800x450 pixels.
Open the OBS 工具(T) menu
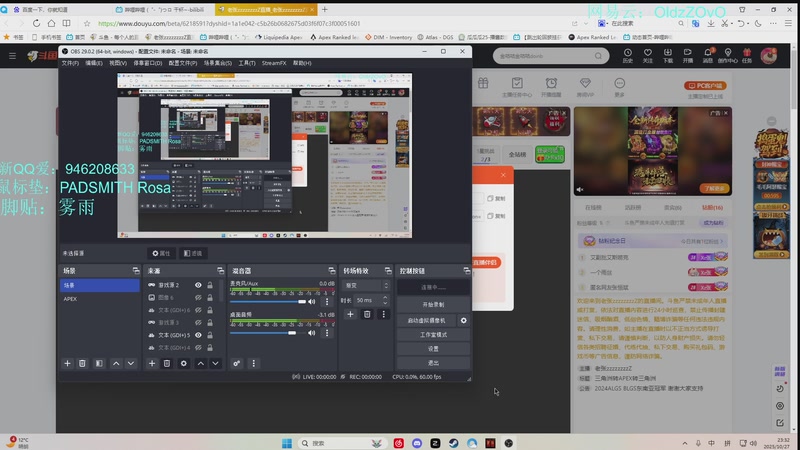(x=247, y=63)
